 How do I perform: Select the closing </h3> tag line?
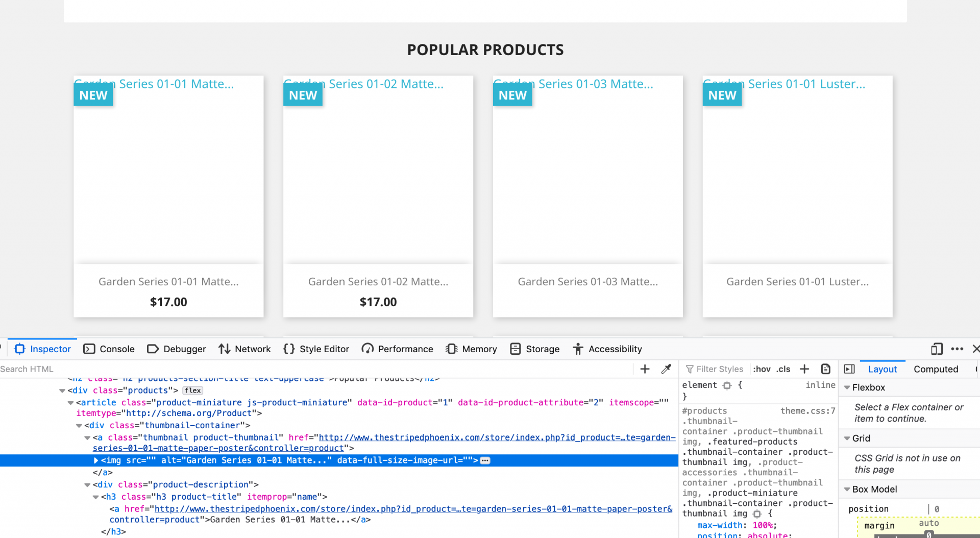point(113,532)
